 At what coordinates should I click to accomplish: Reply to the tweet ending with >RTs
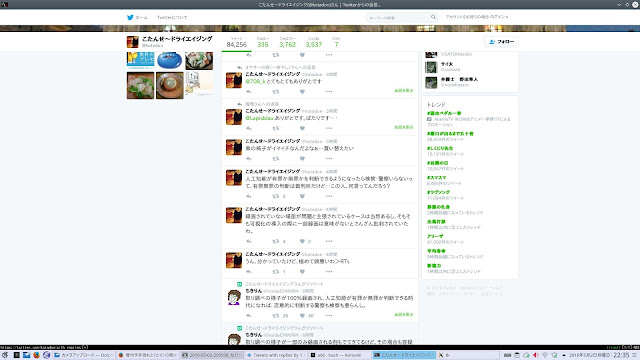pos(249,271)
